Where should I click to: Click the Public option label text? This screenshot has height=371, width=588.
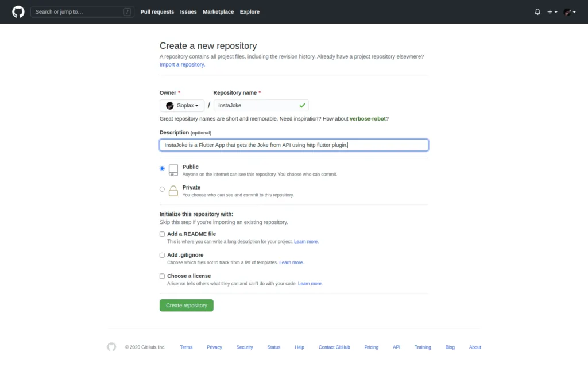click(191, 167)
